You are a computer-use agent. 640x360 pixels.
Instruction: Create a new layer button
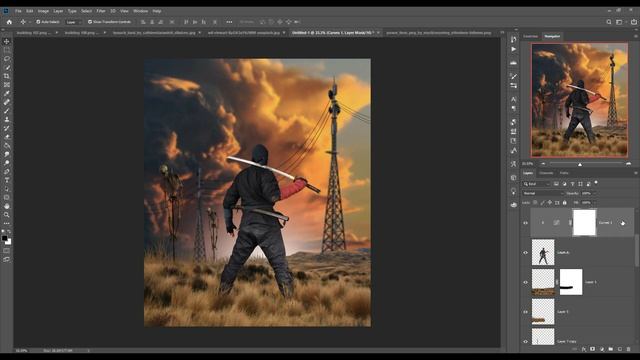(x=620, y=349)
